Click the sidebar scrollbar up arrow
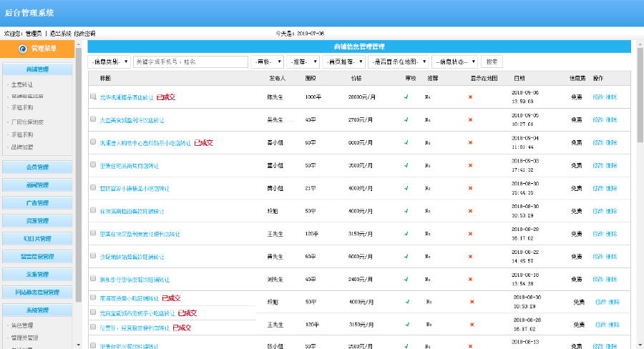Screen dimensions: 644x349 (x=79, y=44)
